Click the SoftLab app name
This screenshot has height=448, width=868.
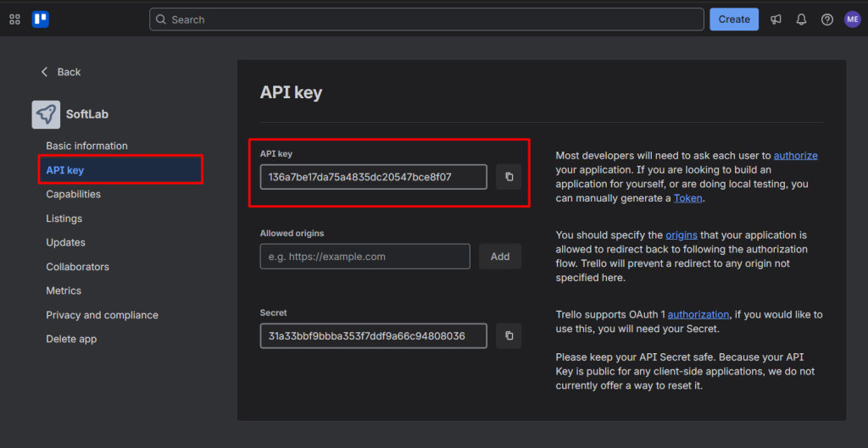click(x=87, y=114)
